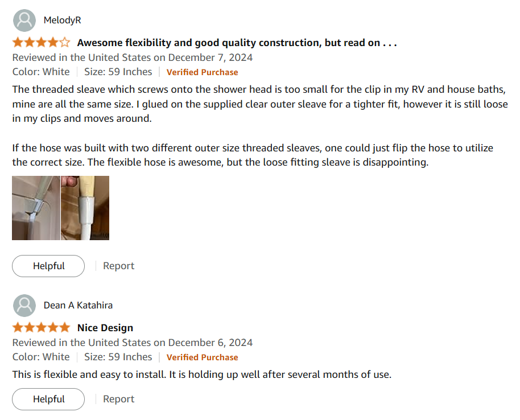
Task: Open MelodyR's profile name link
Action: tap(62, 20)
